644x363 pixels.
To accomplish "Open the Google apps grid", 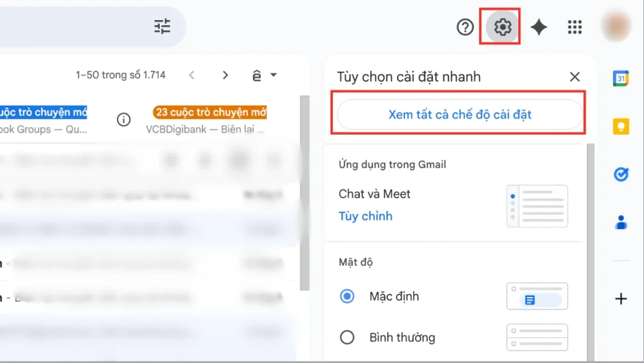I will click(x=575, y=28).
